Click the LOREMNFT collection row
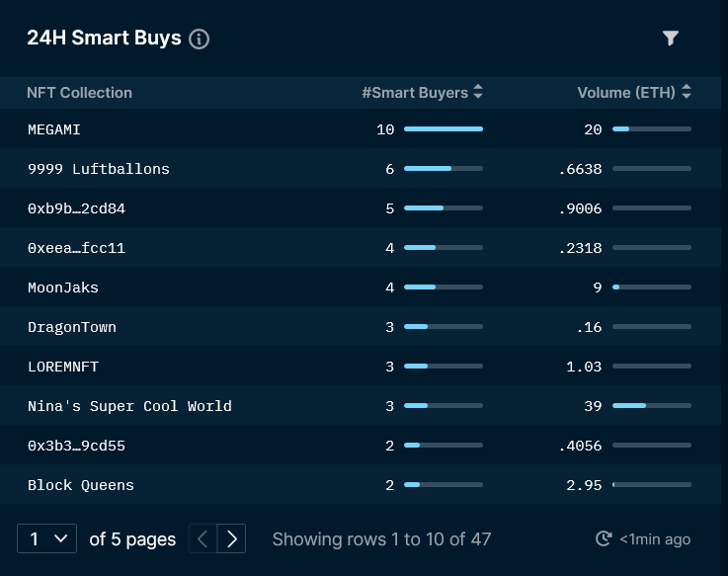The width and height of the screenshot is (728, 576). (x=361, y=366)
